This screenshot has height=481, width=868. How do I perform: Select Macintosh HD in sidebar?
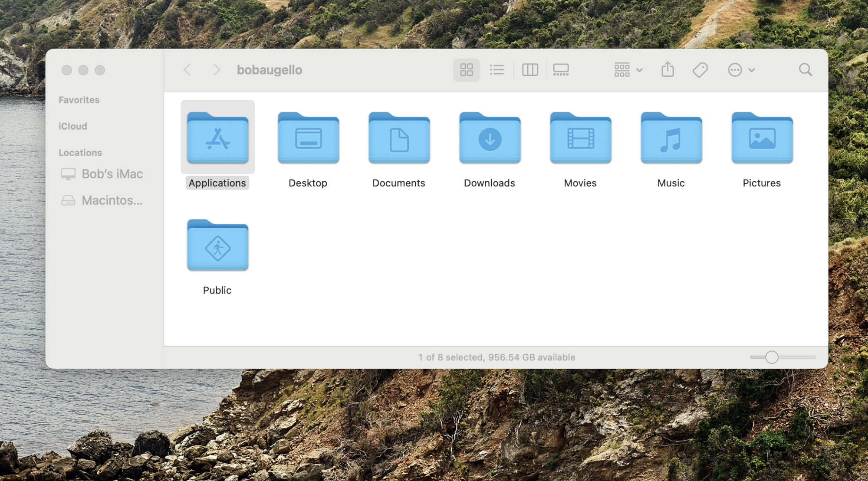(112, 200)
